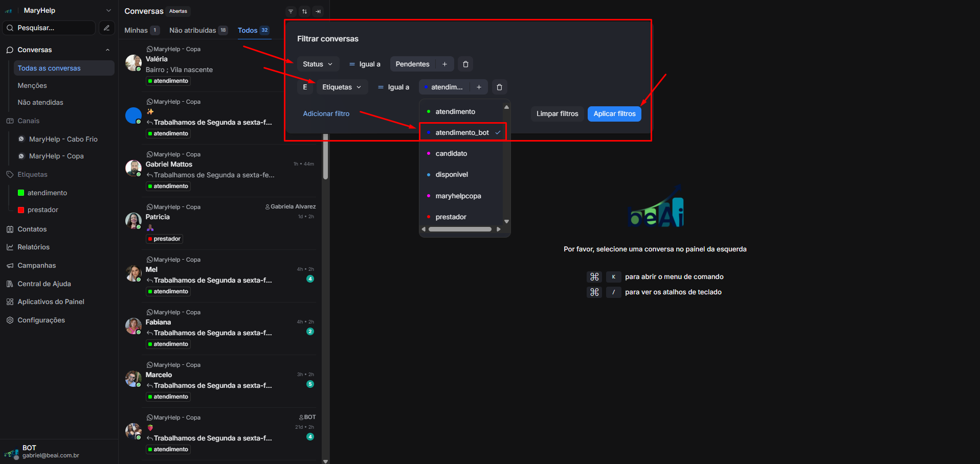Screen dimensions: 980x464
Task: Select the green atendimento label in sidebar
Action: click(47, 193)
